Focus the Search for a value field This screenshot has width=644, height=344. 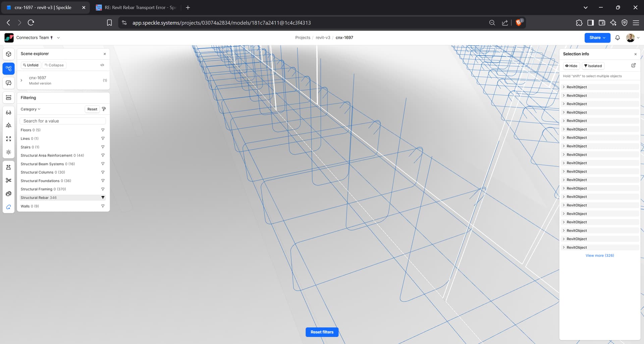pos(63,121)
